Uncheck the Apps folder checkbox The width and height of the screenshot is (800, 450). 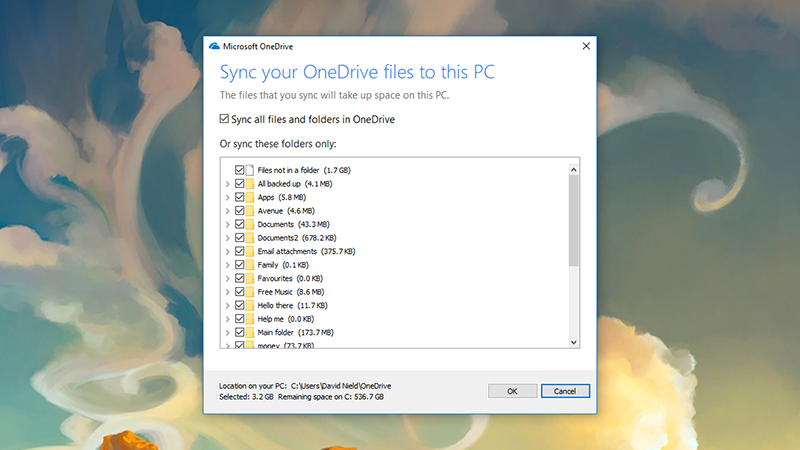[239, 197]
